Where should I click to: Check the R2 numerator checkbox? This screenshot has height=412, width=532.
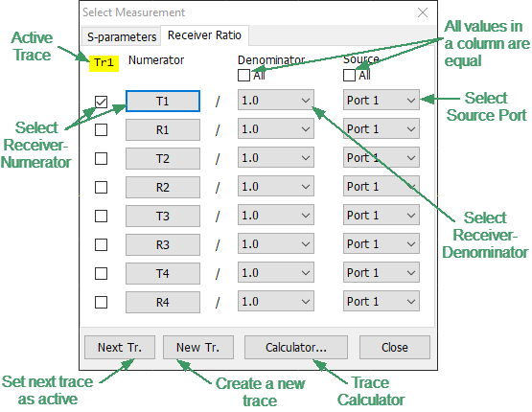point(101,187)
